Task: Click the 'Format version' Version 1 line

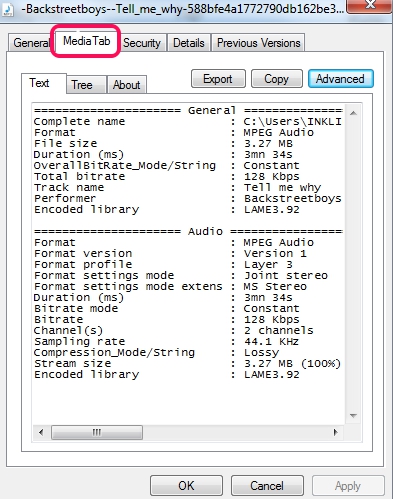Action: (x=170, y=253)
